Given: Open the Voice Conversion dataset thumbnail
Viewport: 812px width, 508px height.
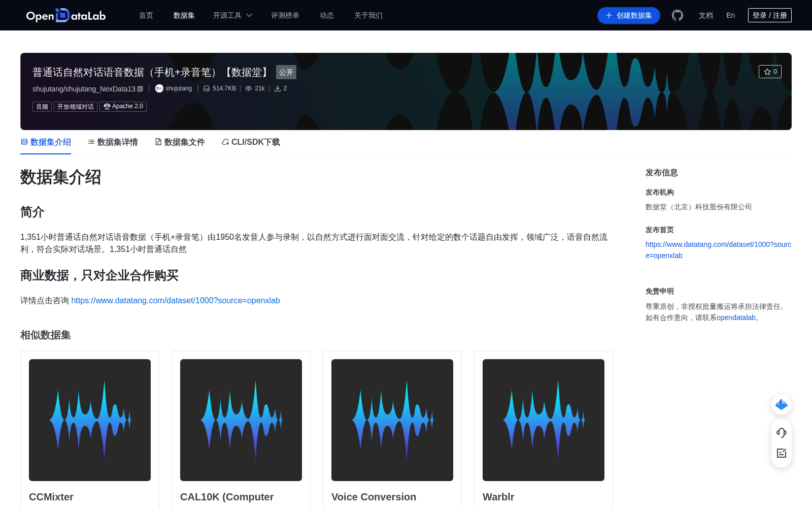Looking at the screenshot, I should 392,420.
